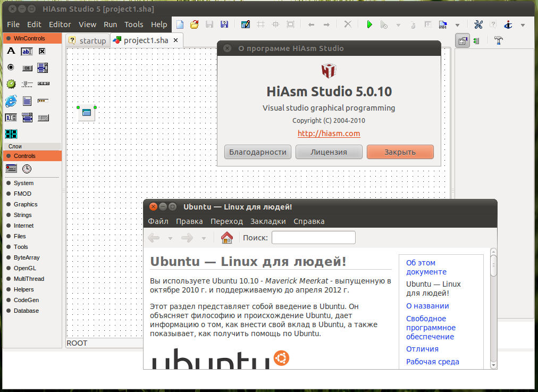The height and width of the screenshot is (392, 538).
Task: Run the project with green play icon
Action: (x=369, y=24)
